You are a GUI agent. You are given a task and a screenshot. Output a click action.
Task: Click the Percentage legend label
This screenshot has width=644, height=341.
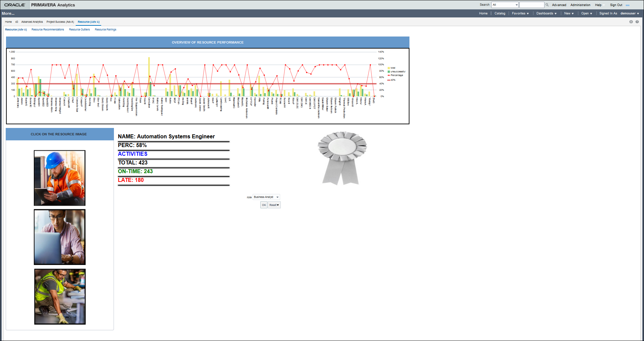(x=397, y=75)
